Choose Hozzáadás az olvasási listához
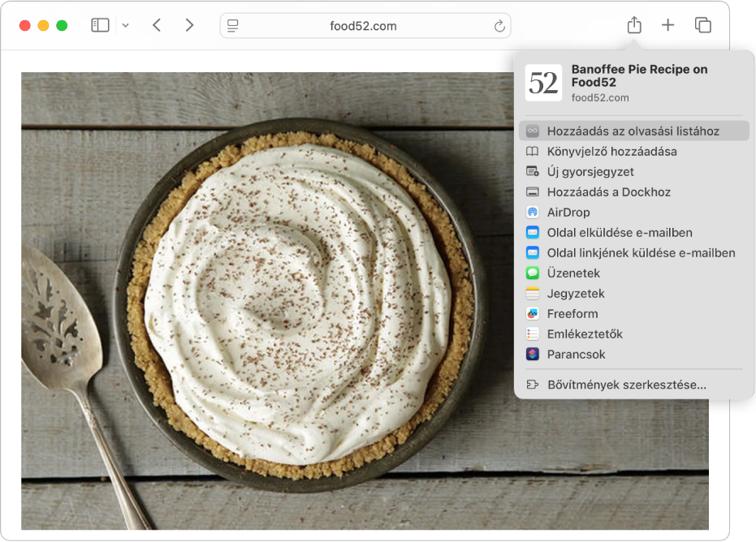The height and width of the screenshot is (542, 756). click(634, 131)
